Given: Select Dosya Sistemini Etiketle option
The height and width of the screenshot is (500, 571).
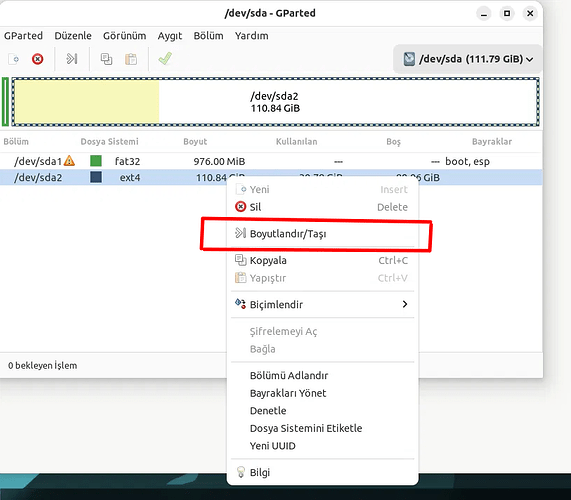Looking at the screenshot, I should coord(306,428).
